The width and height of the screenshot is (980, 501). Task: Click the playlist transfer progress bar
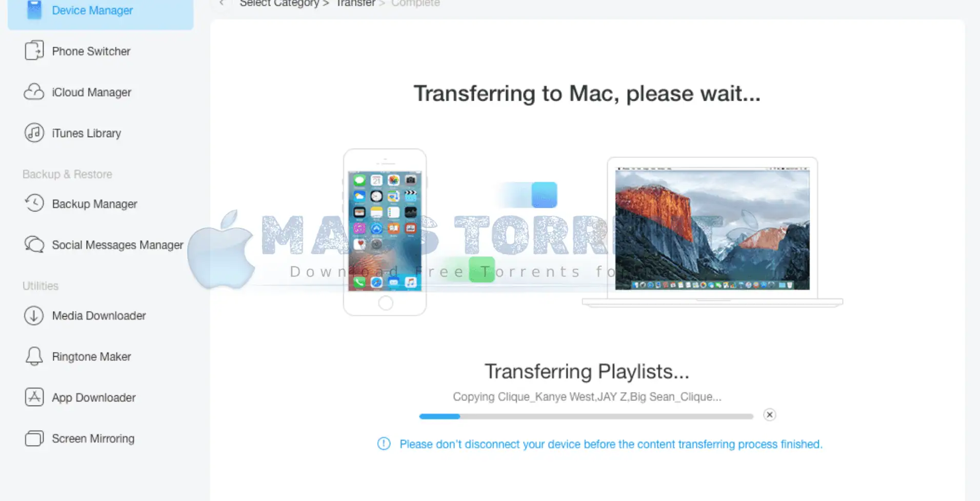coord(586,416)
